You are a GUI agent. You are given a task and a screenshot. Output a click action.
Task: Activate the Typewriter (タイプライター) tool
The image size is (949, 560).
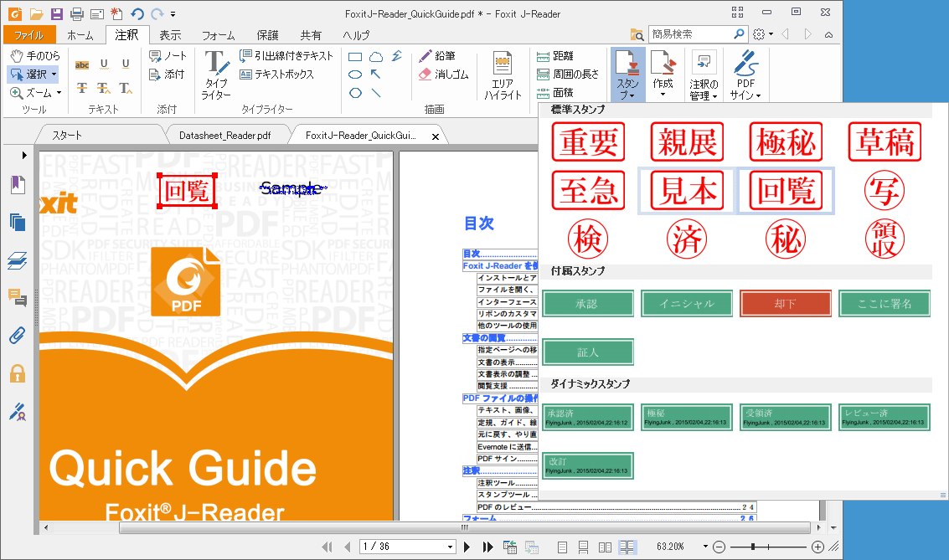[216, 75]
